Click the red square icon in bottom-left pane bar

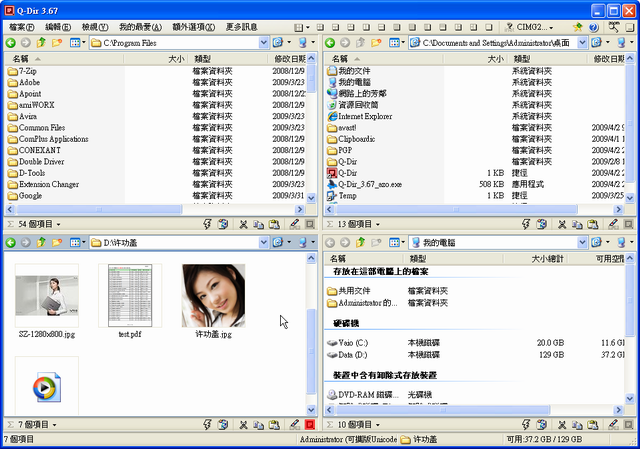(310, 425)
